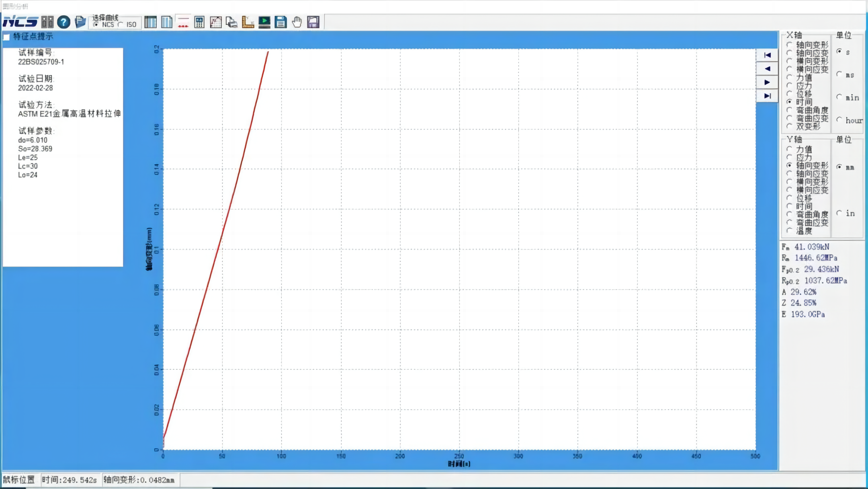Click the first blue column layout icon
This screenshot has width=868, height=489.
pos(151,22)
